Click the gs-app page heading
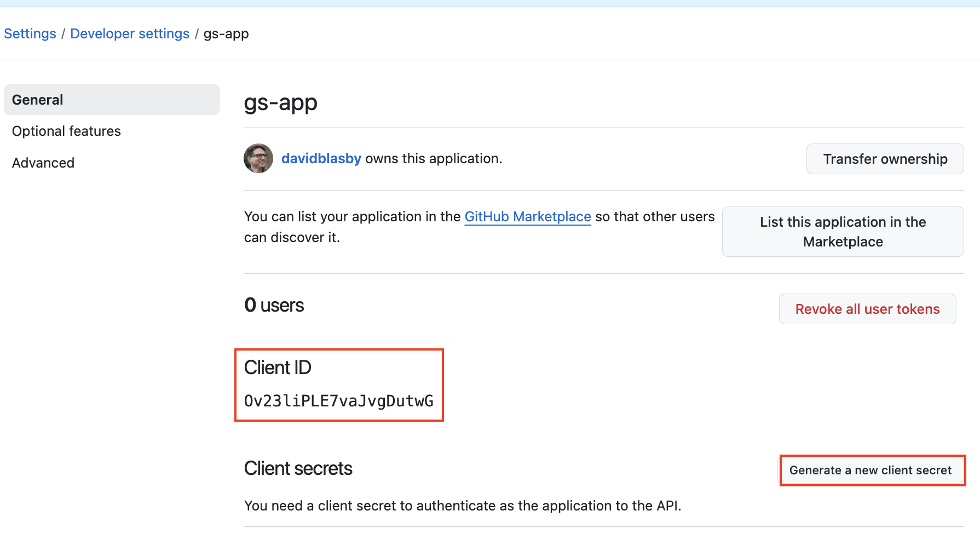 280,102
